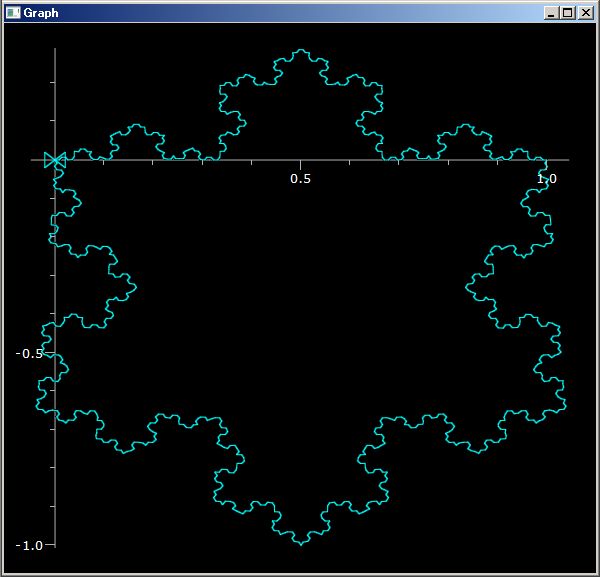This screenshot has height=577, width=600.
Task: Click the empty black center inside the snowflake
Action: click(x=301, y=291)
